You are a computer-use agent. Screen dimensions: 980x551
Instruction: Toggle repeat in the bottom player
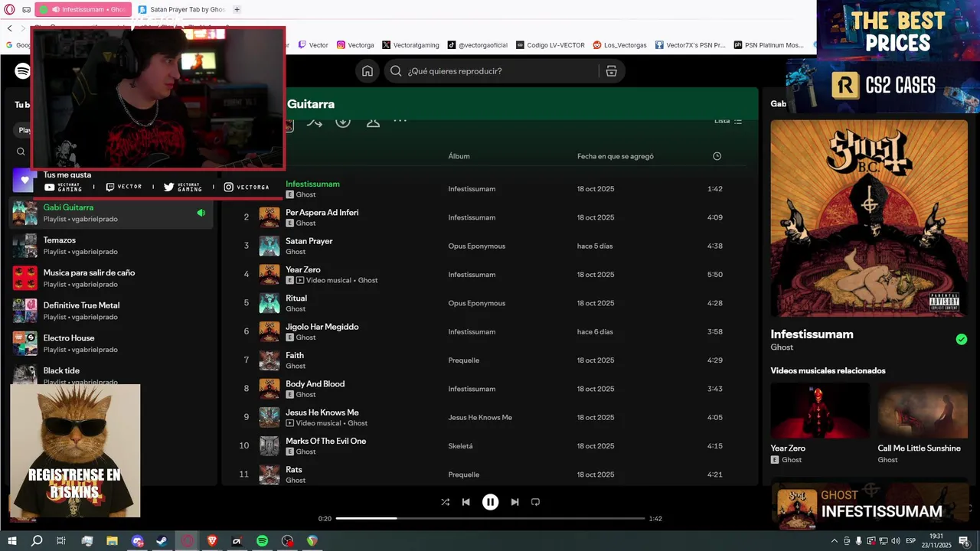click(x=535, y=502)
